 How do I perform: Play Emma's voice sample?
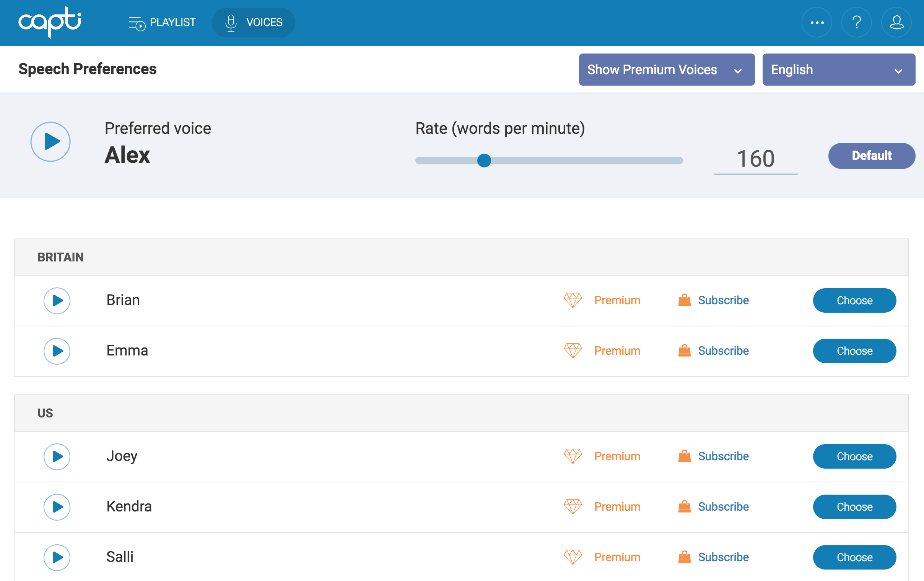(57, 351)
